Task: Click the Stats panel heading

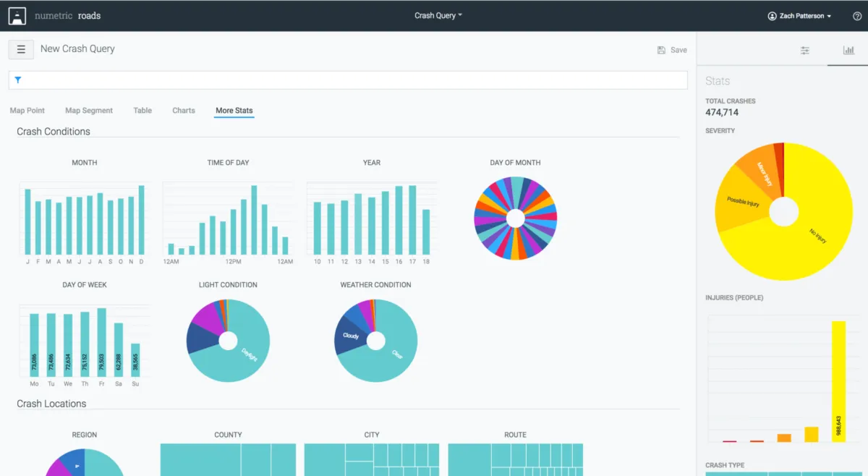Action: 718,81
